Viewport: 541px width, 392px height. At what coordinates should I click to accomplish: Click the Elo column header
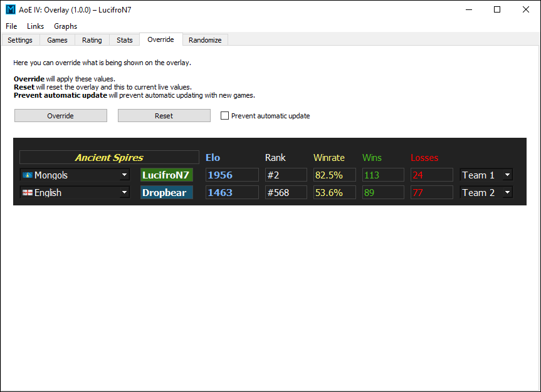tap(213, 158)
